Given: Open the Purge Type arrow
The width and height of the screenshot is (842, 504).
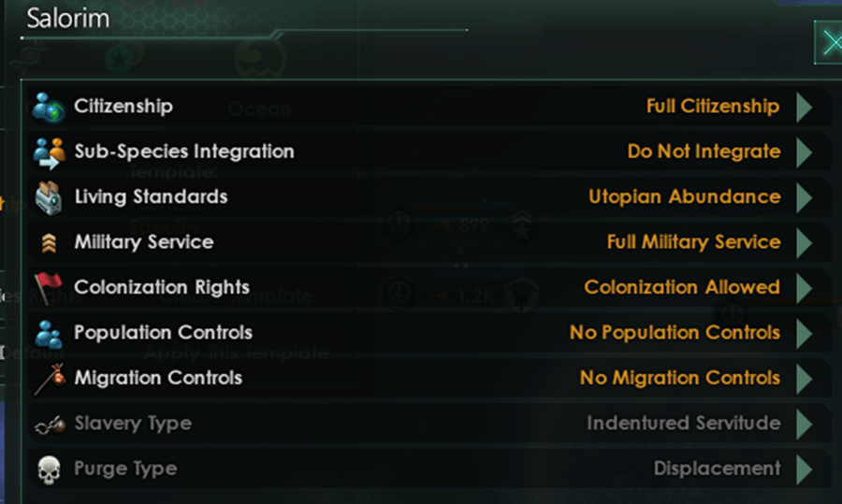Looking at the screenshot, I should (x=804, y=468).
